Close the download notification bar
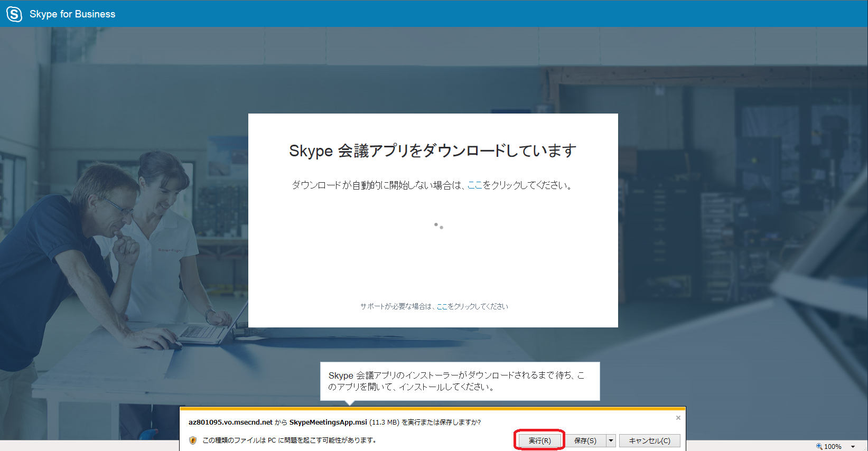868x451 pixels. [678, 418]
